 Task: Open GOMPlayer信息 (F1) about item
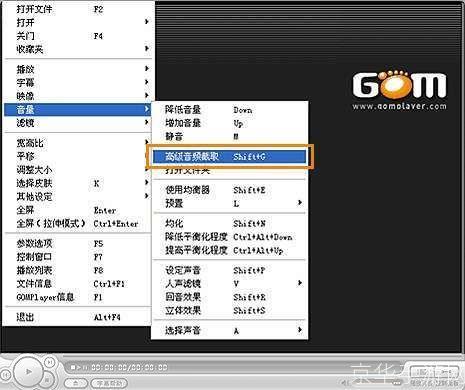(77, 297)
